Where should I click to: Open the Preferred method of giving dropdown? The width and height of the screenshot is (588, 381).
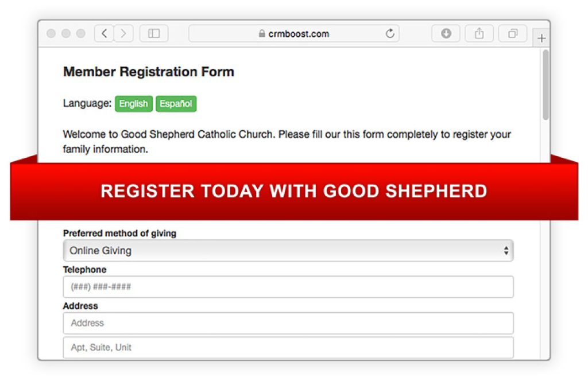287,251
